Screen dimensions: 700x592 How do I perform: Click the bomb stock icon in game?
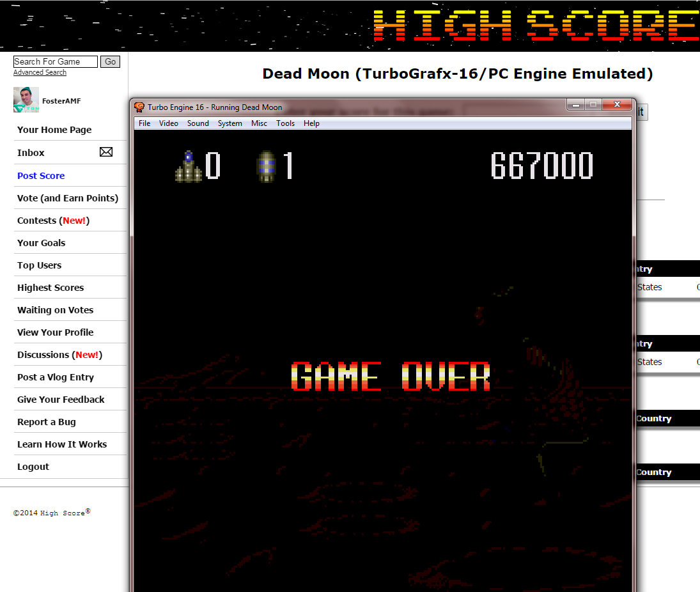tap(267, 166)
